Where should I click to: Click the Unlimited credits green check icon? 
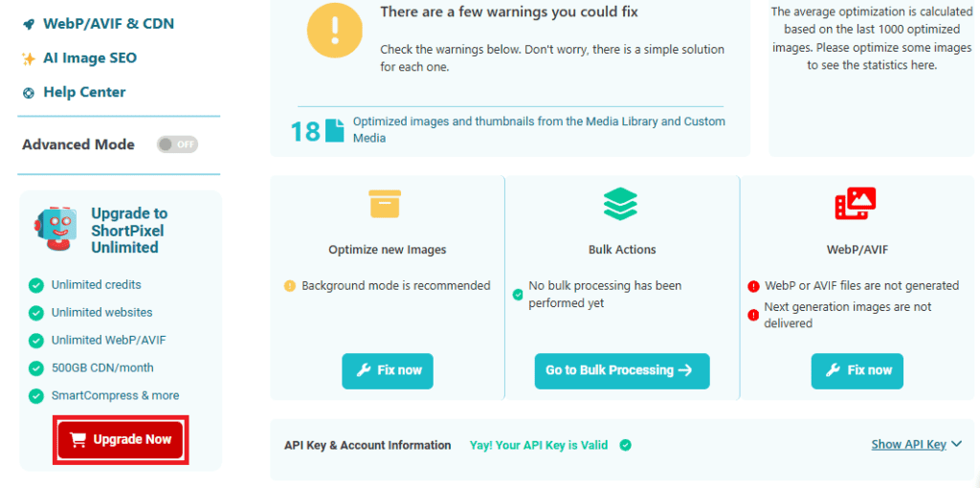tap(36, 285)
